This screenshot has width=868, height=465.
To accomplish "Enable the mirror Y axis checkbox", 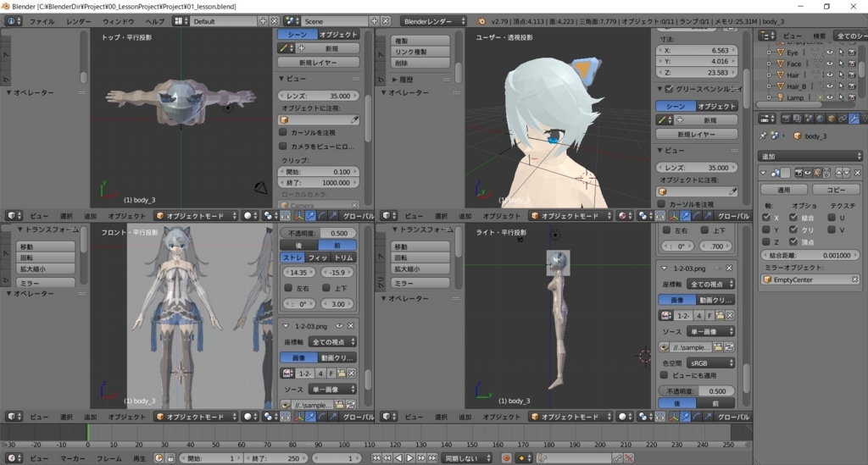I will (x=766, y=230).
